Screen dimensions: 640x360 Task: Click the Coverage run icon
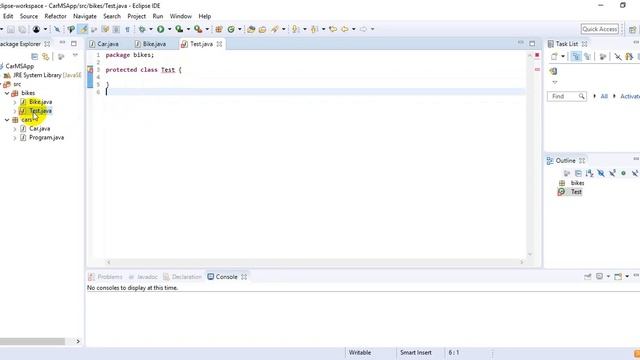pos(179,29)
